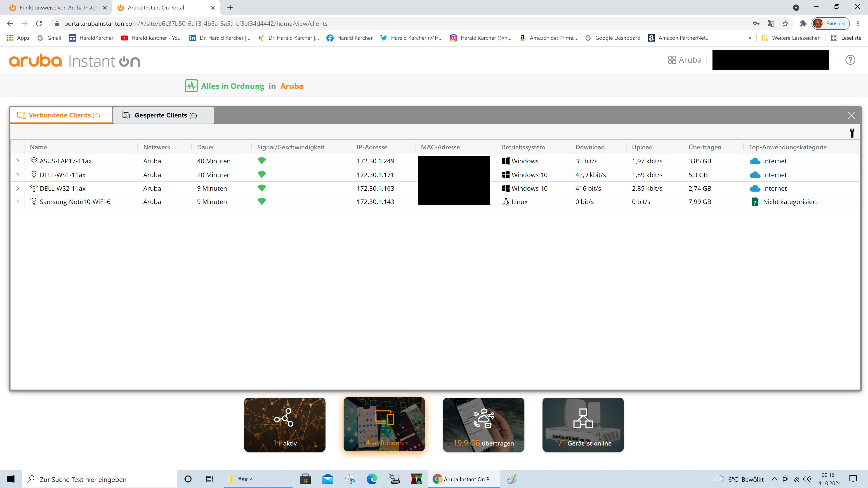Viewport: 868px width, 488px height.
Task: Click the Alles in Ordnung health status icon
Action: 191,86
